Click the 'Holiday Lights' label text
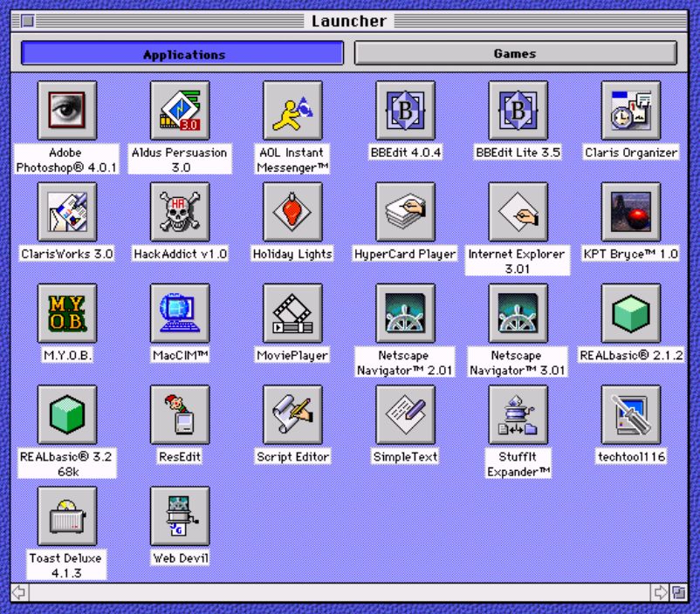The width and height of the screenshot is (700, 614). (x=292, y=254)
